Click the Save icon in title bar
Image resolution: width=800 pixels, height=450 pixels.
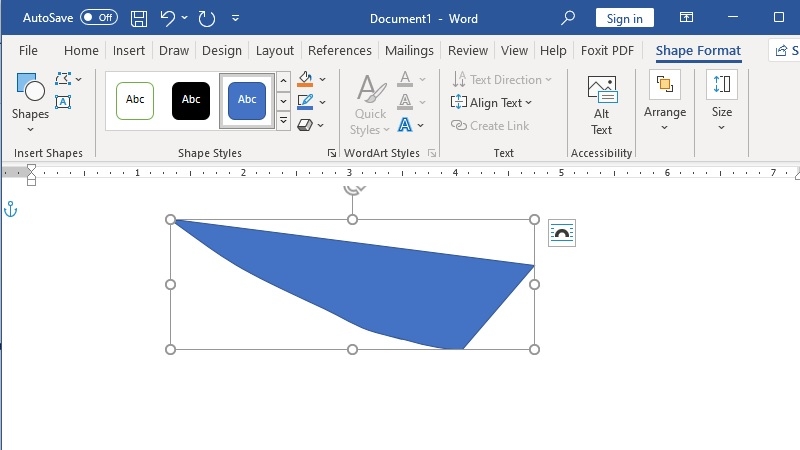[139, 19]
